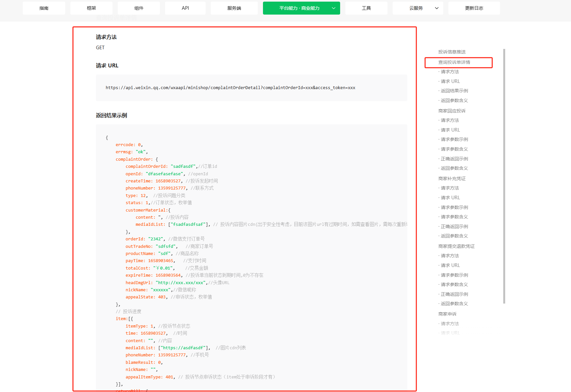The image size is (571, 392).
Task: Navigate to 商家回应投诉 section in sidebar
Action: [x=452, y=111]
